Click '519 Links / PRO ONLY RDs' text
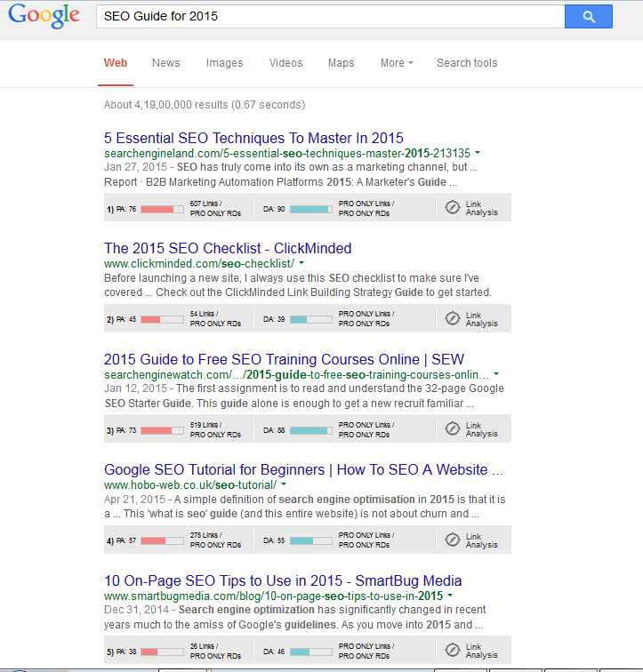This screenshot has width=643, height=672. 215,429
